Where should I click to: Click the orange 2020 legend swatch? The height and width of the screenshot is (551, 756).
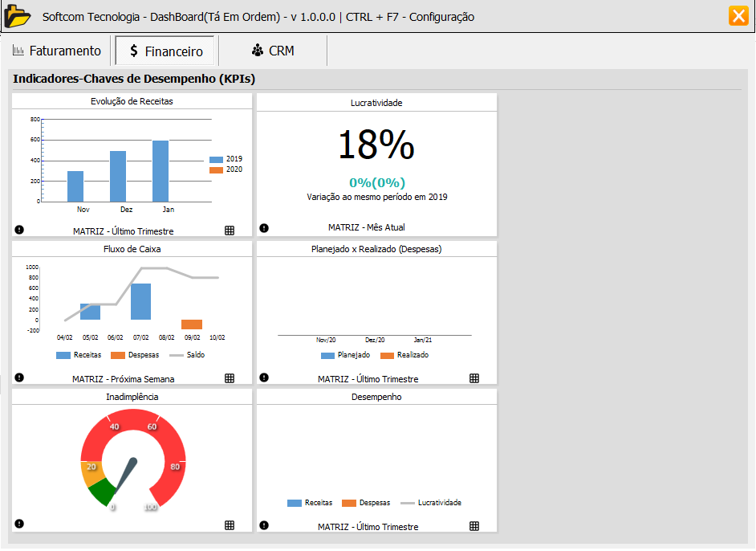point(216,169)
